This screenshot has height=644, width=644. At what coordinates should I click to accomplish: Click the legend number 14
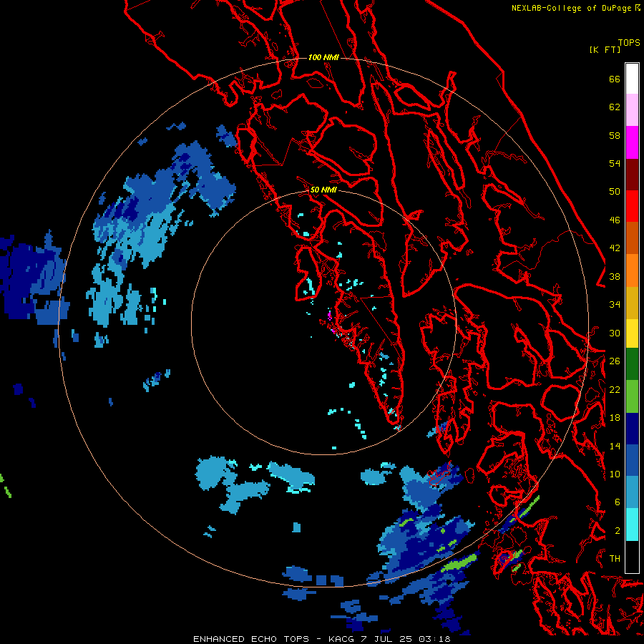pyautogui.click(x=615, y=446)
